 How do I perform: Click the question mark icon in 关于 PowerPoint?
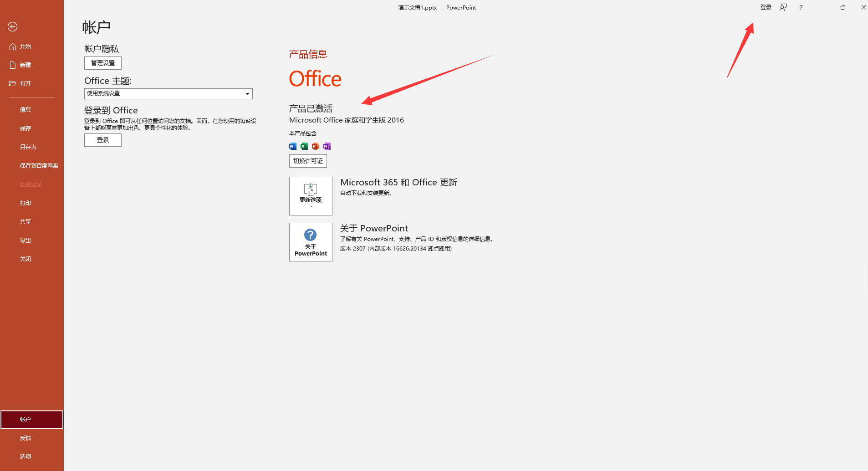tap(311, 235)
